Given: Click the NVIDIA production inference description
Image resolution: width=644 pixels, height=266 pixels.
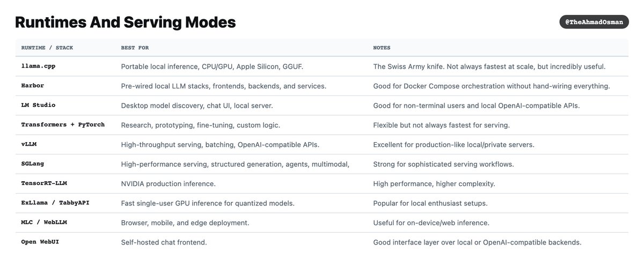Looking at the screenshot, I should click(x=169, y=183).
